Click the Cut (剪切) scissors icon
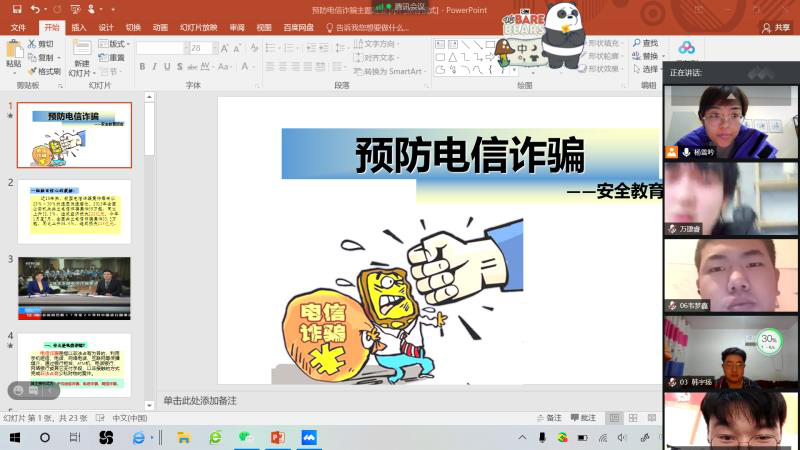The height and width of the screenshot is (450, 800). coord(40,44)
